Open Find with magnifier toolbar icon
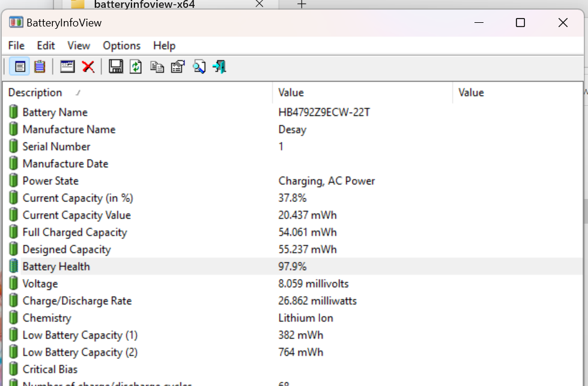588x386 pixels. 199,67
